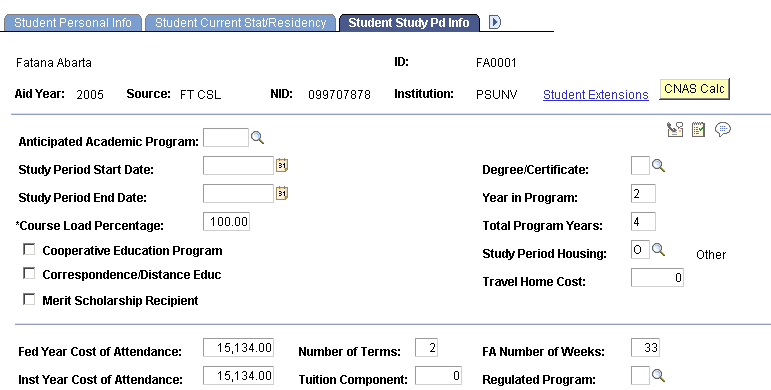Click the Institution value PSUNV
This screenshot has height=390, width=771.
[x=497, y=94]
